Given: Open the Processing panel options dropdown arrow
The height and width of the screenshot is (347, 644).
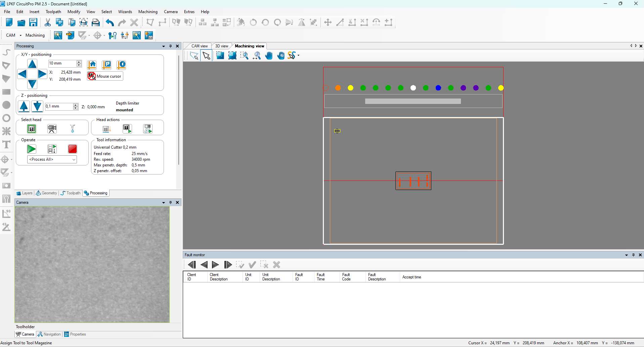Looking at the screenshot, I should coord(164,46).
